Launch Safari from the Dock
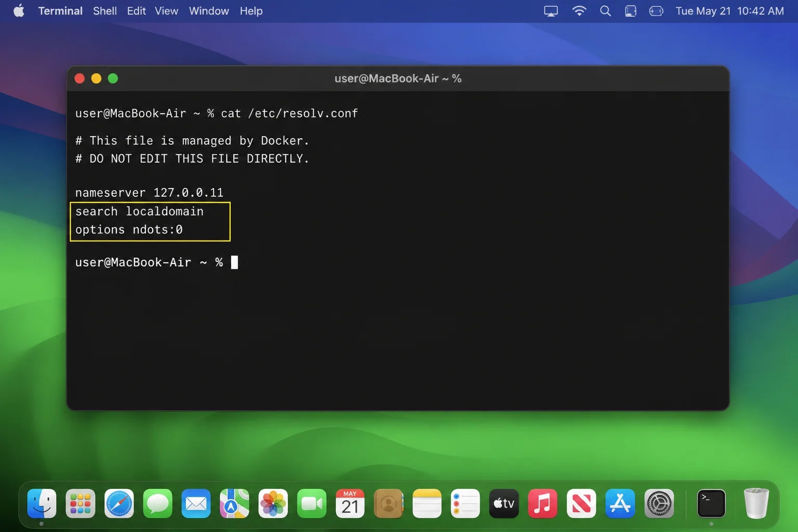798x532 pixels. click(119, 503)
